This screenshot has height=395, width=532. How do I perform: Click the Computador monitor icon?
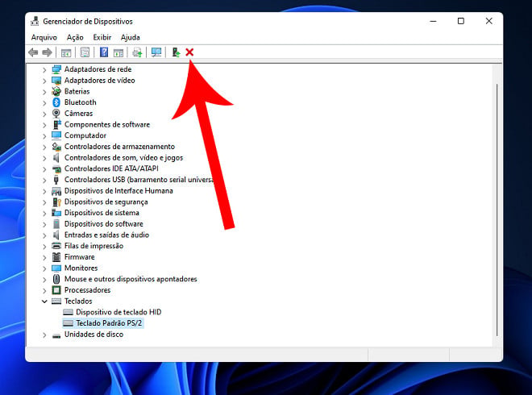(56, 135)
